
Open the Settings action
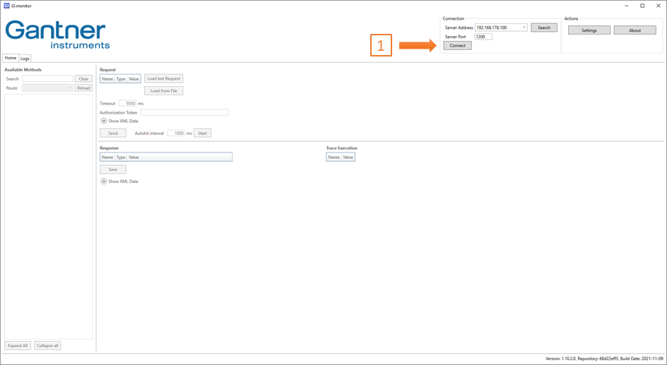pos(589,30)
